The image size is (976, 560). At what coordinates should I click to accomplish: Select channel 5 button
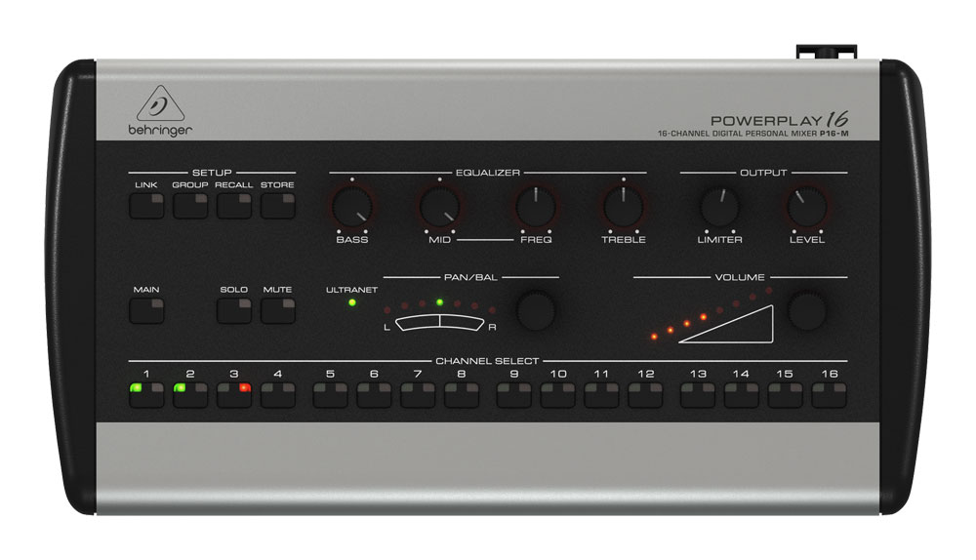330,395
